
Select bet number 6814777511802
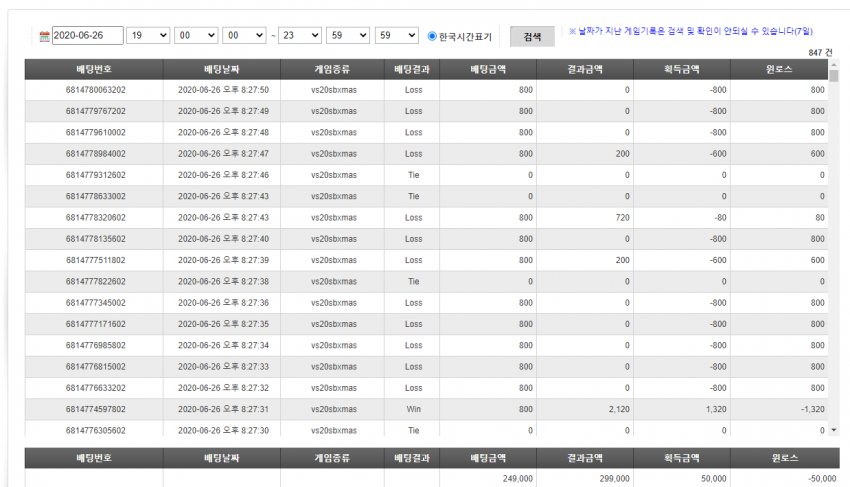pos(95,260)
